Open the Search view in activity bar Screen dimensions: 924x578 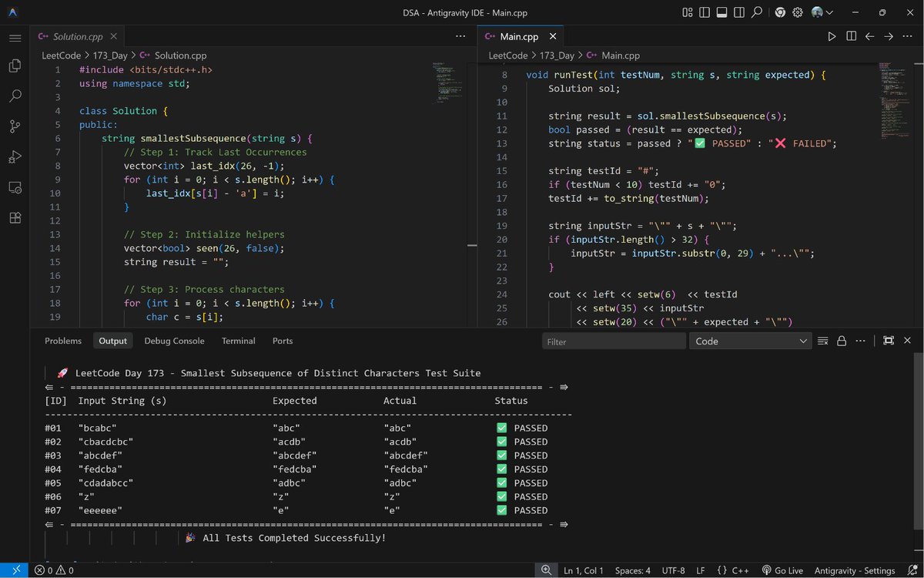[15, 96]
